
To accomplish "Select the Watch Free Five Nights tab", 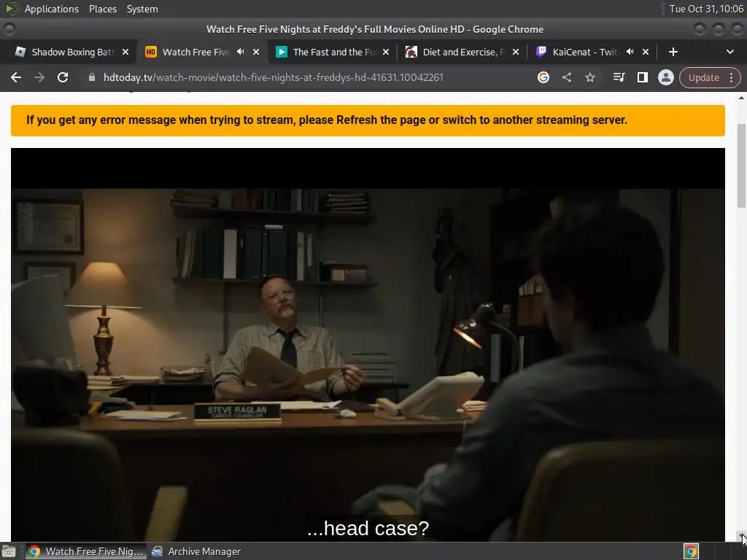I will tap(196, 52).
